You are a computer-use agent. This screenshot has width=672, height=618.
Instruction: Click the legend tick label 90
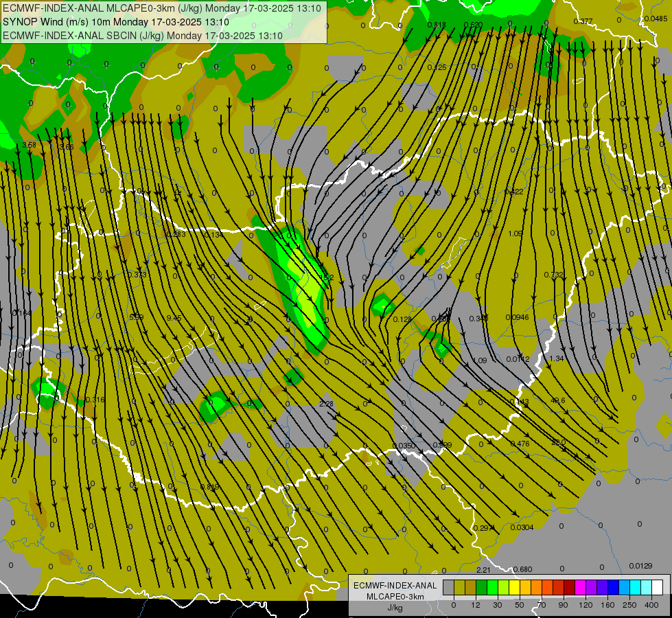pyautogui.click(x=563, y=605)
